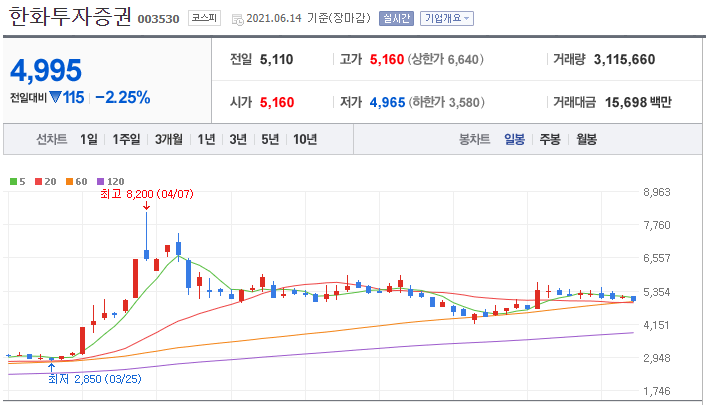Open the 기업개요 dropdown

click(447, 18)
